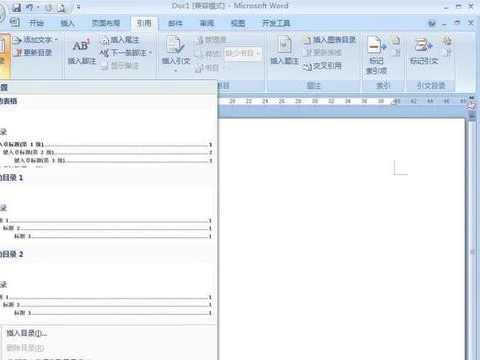Click the 插入引文 (Insert Citation) button
This screenshot has height=360, width=480.
(x=176, y=53)
